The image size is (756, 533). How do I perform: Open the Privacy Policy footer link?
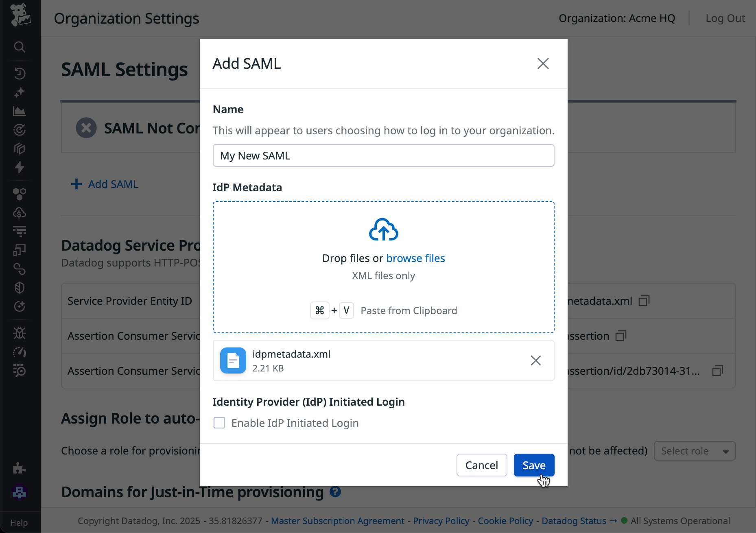[441, 521]
